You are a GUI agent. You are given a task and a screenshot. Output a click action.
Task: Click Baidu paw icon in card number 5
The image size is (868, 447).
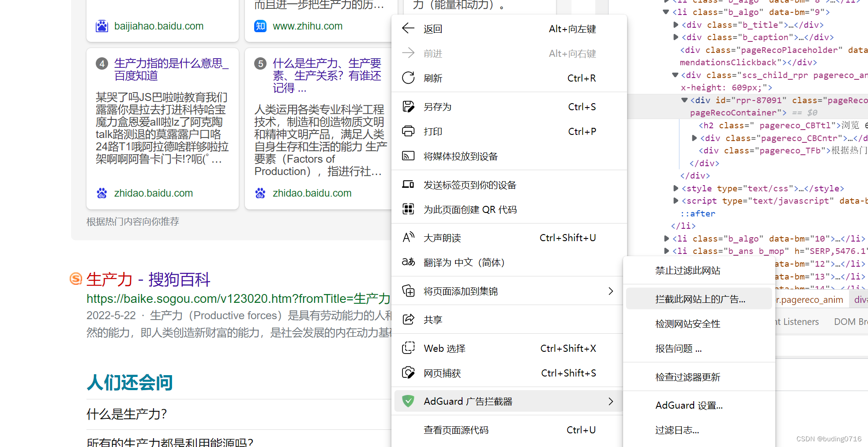[260, 193]
